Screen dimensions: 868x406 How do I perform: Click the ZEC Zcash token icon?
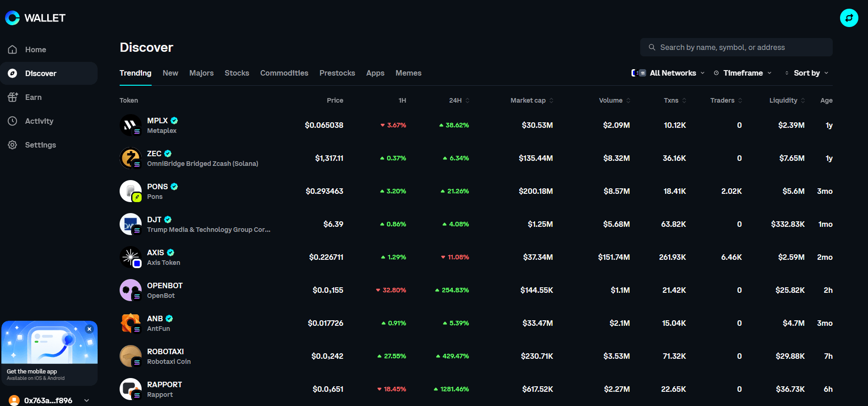point(131,158)
